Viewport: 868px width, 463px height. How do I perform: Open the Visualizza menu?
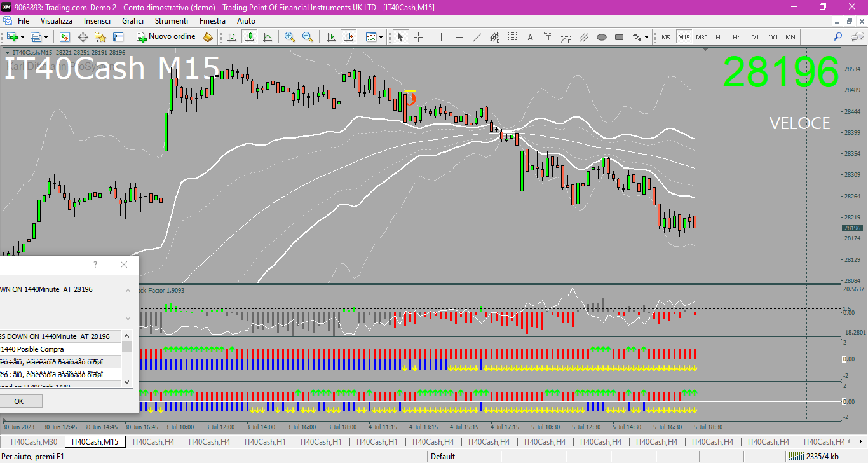click(57, 21)
